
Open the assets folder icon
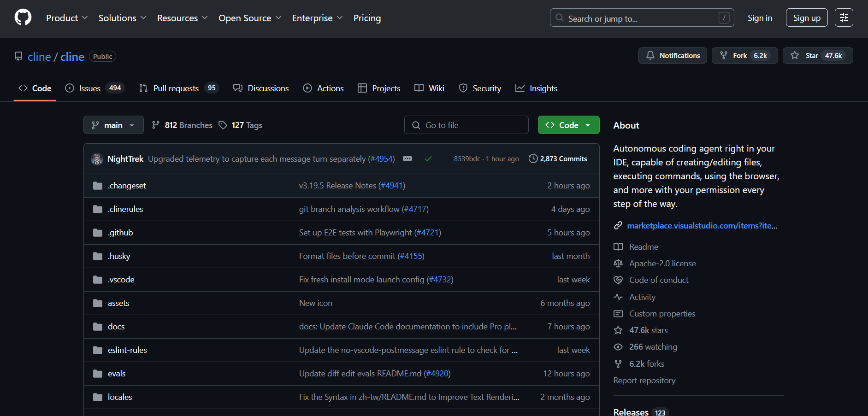pos(98,303)
